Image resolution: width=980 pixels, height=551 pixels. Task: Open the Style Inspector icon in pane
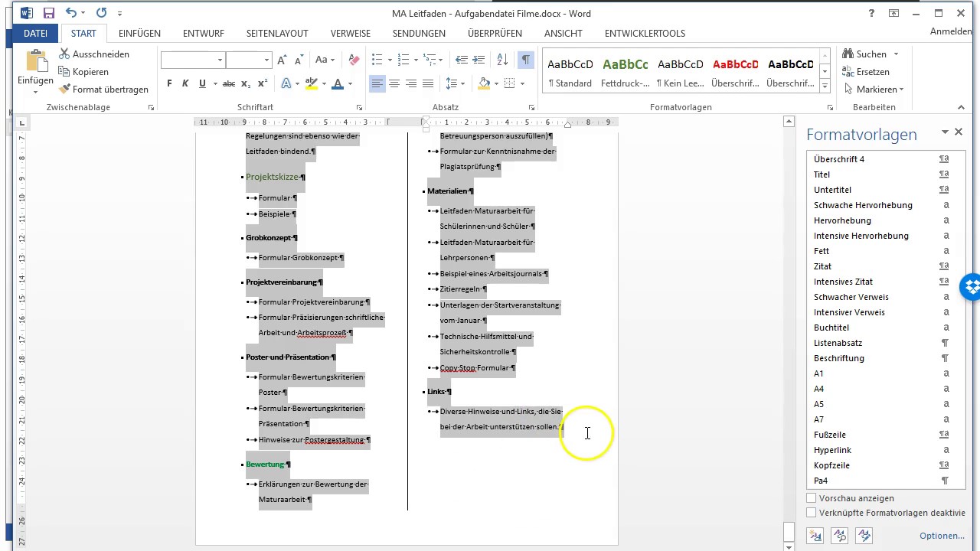[839, 535]
